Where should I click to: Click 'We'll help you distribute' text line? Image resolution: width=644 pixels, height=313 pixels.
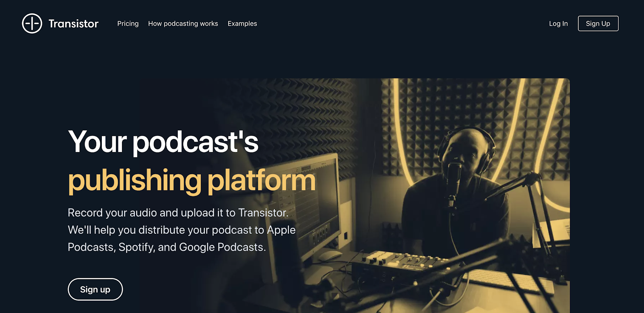point(182,230)
